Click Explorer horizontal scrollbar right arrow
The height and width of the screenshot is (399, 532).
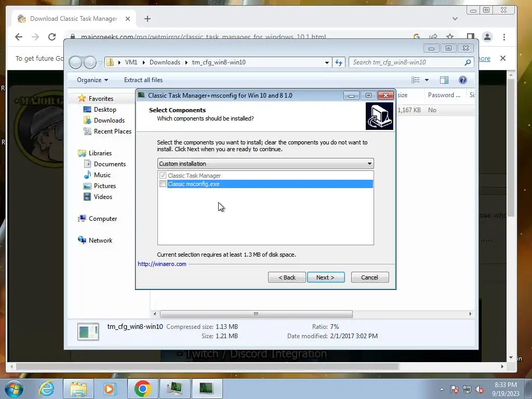coord(470,314)
